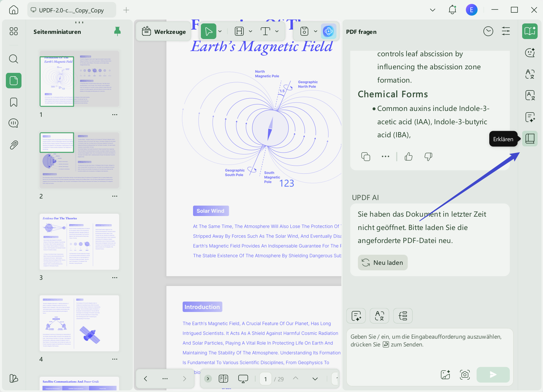The image size is (543, 392).
Task: Go to next page with down chevron
Action: point(315,379)
